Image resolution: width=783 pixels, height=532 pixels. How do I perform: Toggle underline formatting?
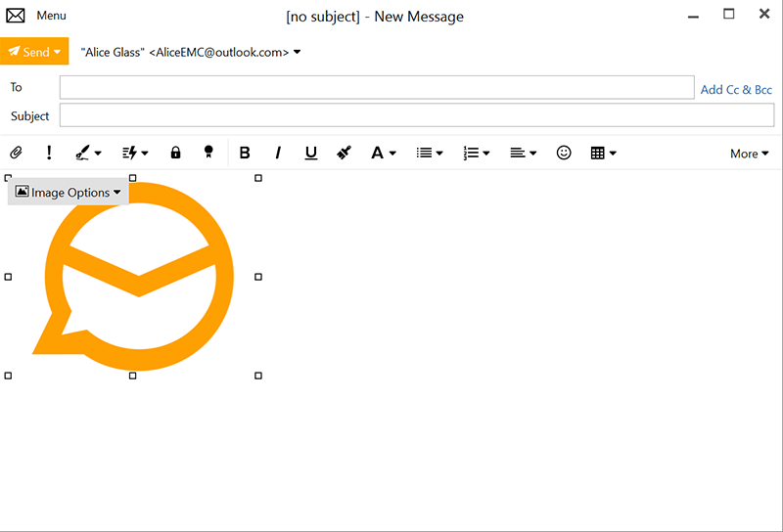[x=311, y=153]
